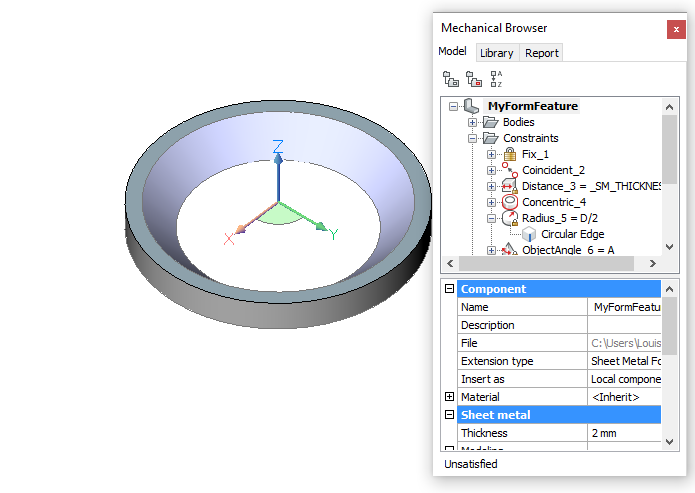Image resolution: width=695 pixels, height=493 pixels.
Task: Click the A-Z sort icon in browser toolbar
Action: [x=495, y=78]
